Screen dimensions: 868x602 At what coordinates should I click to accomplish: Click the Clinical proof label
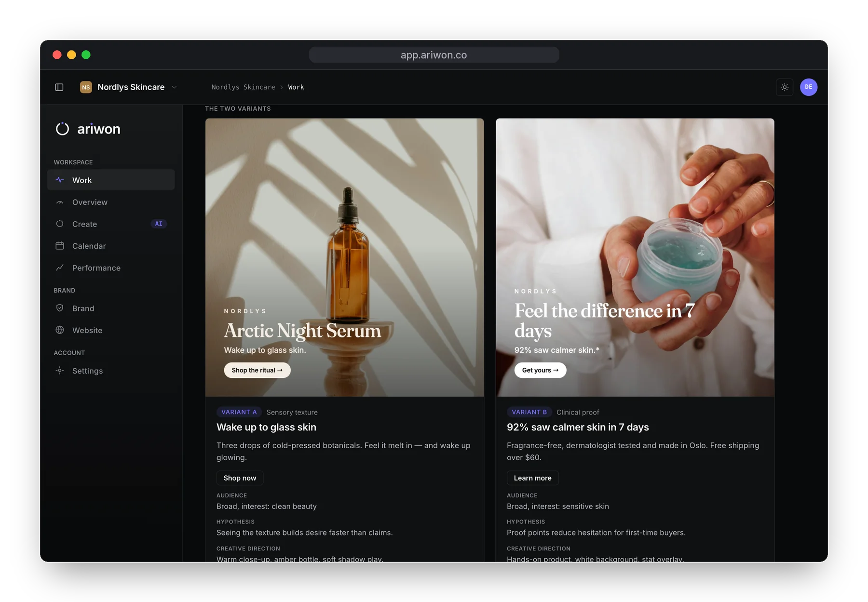click(578, 413)
